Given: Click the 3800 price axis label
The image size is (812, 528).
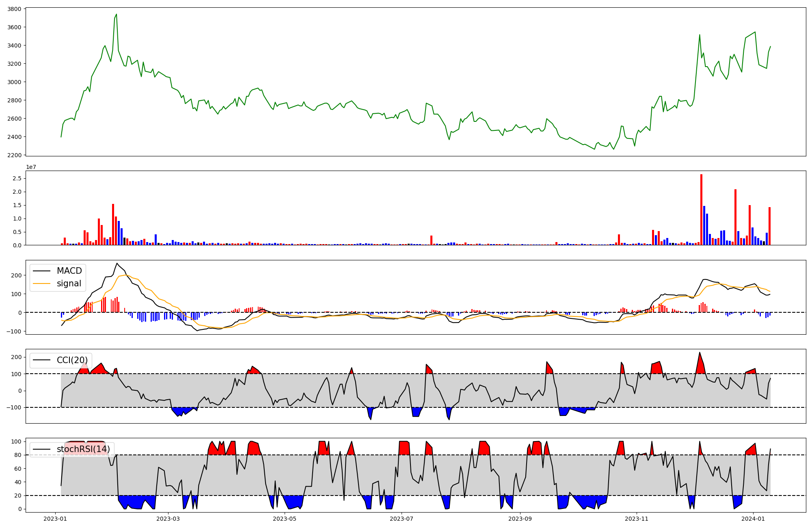Looking at the screenshot, I should [x=15, y=9].
